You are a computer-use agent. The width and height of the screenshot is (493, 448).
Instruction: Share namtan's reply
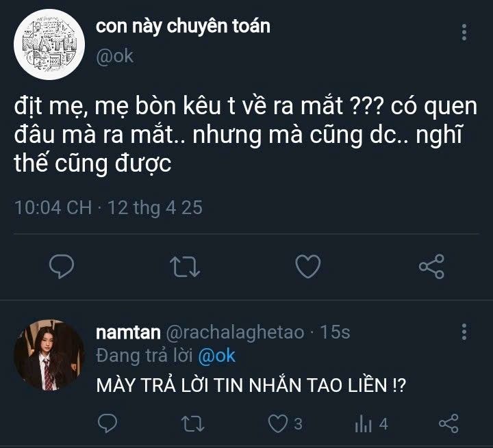click(x=448, y=424)
